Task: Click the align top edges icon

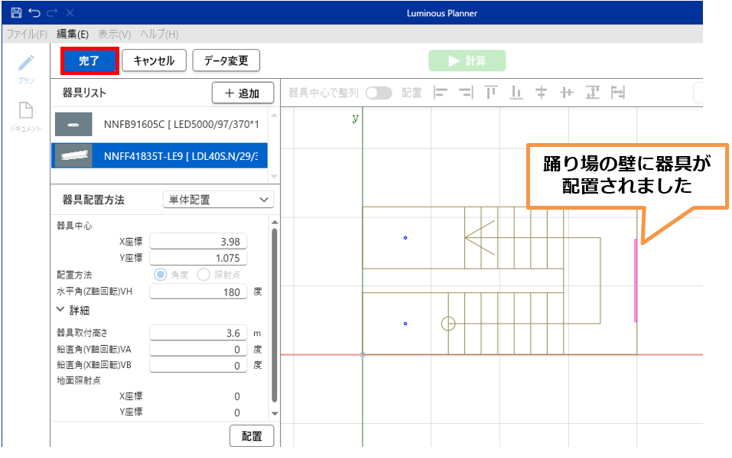Action: click(x=491, y=92)
